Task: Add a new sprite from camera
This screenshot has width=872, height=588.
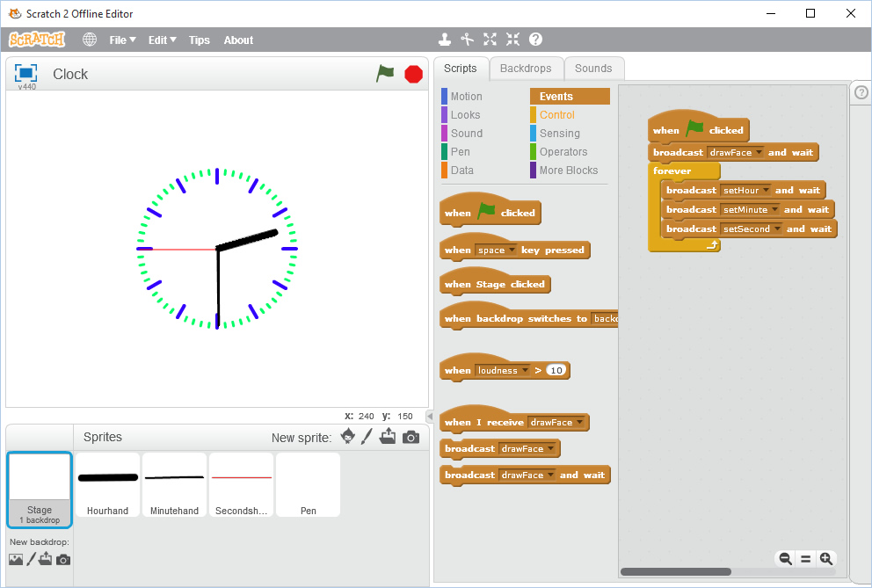Action: pos(410,436)
